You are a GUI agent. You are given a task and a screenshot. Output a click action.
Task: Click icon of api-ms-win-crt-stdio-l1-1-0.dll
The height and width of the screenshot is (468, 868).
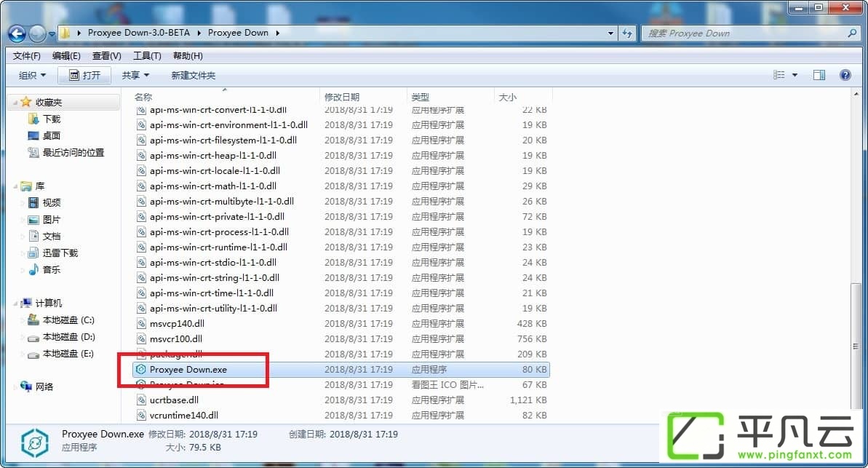click(141, 263)
